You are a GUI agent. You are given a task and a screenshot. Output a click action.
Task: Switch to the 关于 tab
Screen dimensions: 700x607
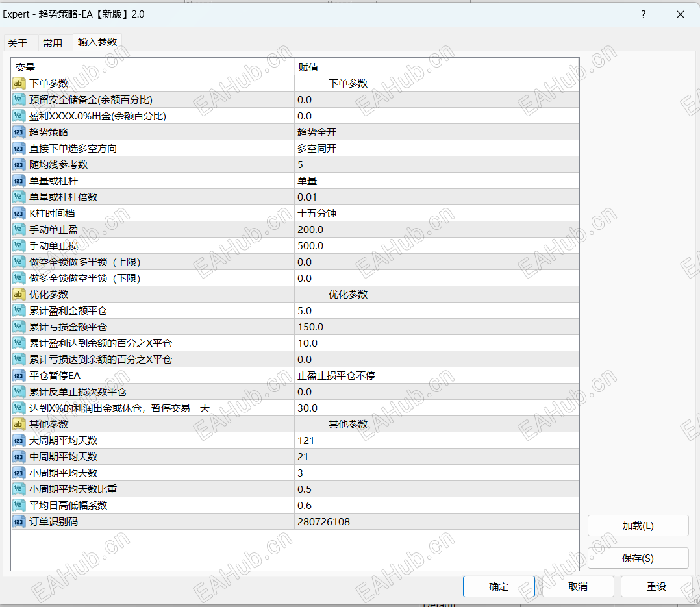19,42
